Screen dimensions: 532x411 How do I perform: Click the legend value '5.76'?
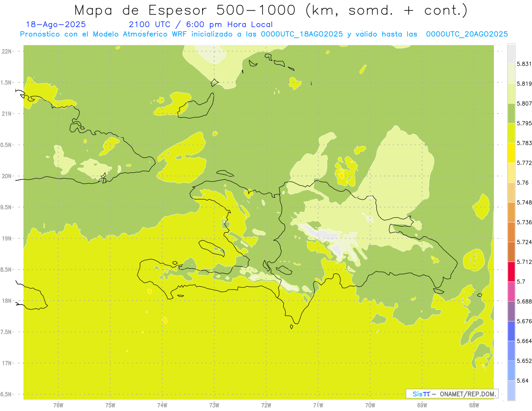pyautogui.click(x=523, y=183)
